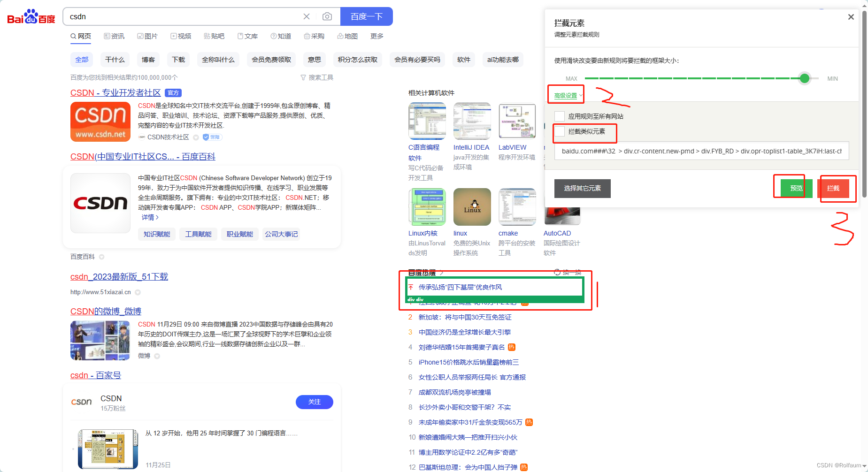Clear the search box with X icon
Screen dimensions: 868x472
click(x=307, y=16)
